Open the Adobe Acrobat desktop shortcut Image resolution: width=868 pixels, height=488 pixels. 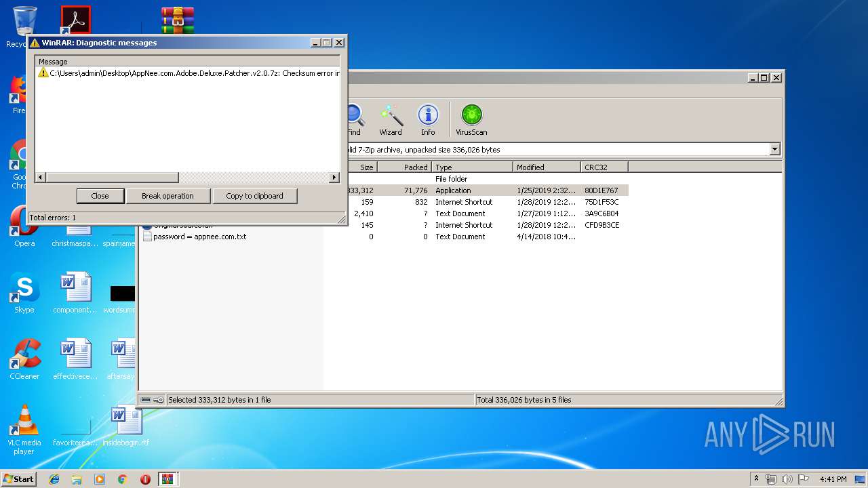[x=75, y=20]
